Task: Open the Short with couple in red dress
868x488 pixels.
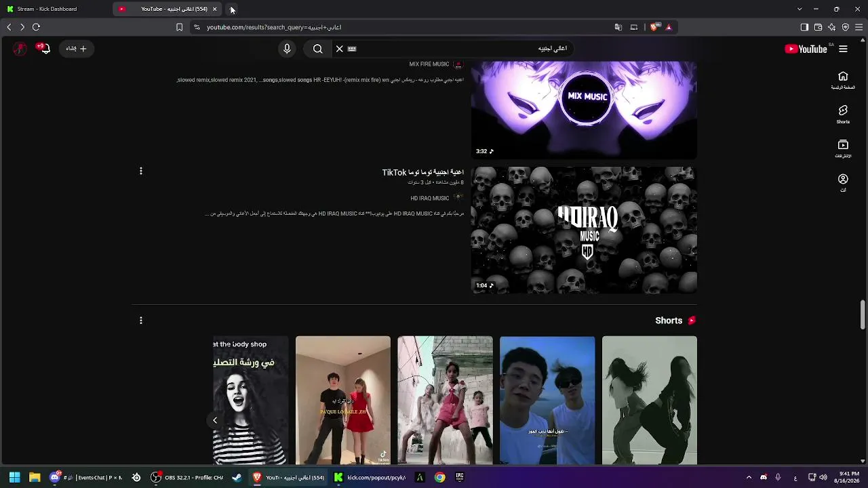Action: (x=343, y=401)
